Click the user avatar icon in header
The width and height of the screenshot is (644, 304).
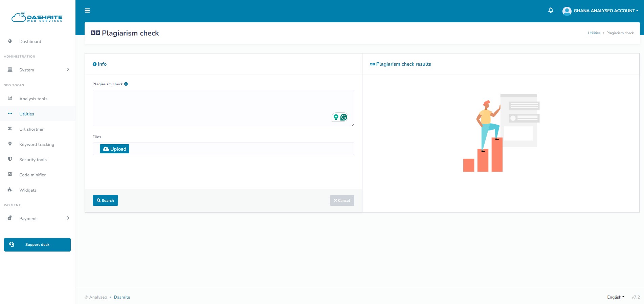click(567, 11)
